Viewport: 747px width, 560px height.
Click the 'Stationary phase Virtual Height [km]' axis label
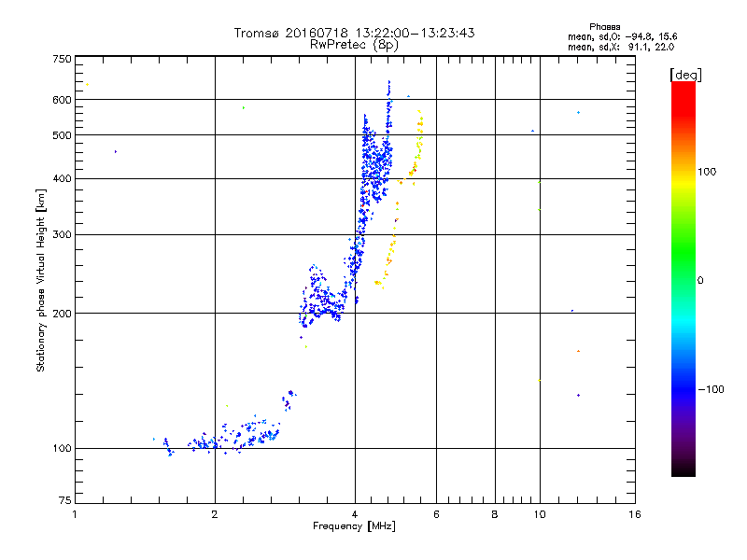(40, 280)
